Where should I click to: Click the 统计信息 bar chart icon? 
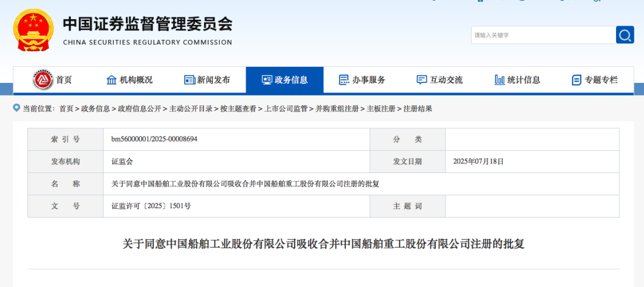pyautogui.click(x=500, y=80)
